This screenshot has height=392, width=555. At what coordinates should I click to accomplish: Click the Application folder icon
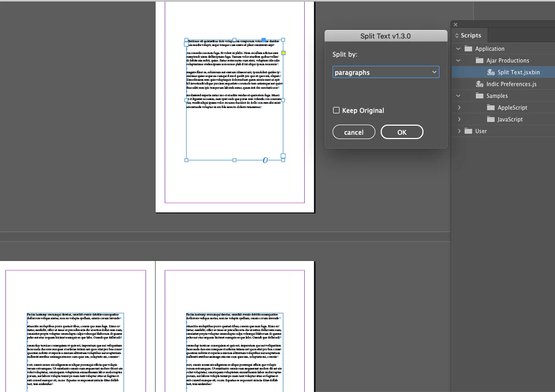[x=468, y=49]
